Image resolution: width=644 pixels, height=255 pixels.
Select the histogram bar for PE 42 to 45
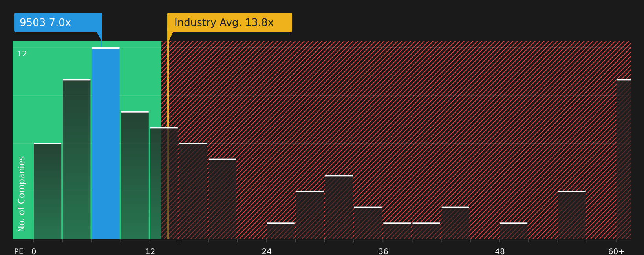(x=456, y=223)
